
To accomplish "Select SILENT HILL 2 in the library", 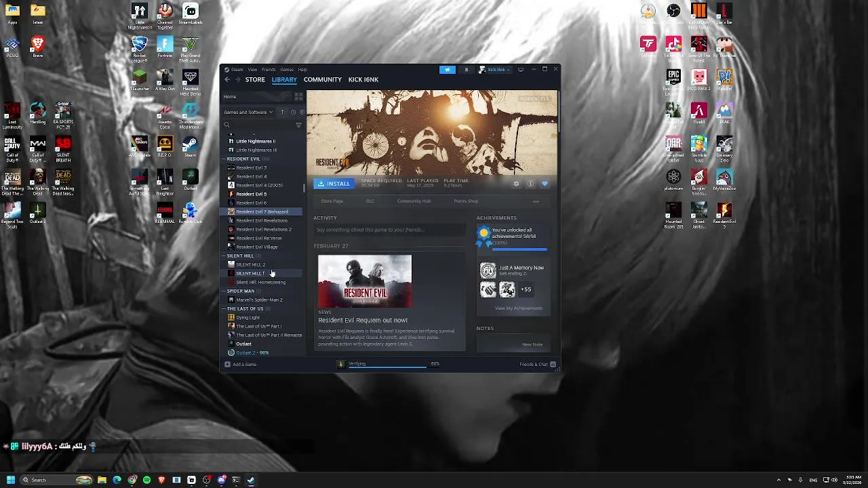I will 250,264.
